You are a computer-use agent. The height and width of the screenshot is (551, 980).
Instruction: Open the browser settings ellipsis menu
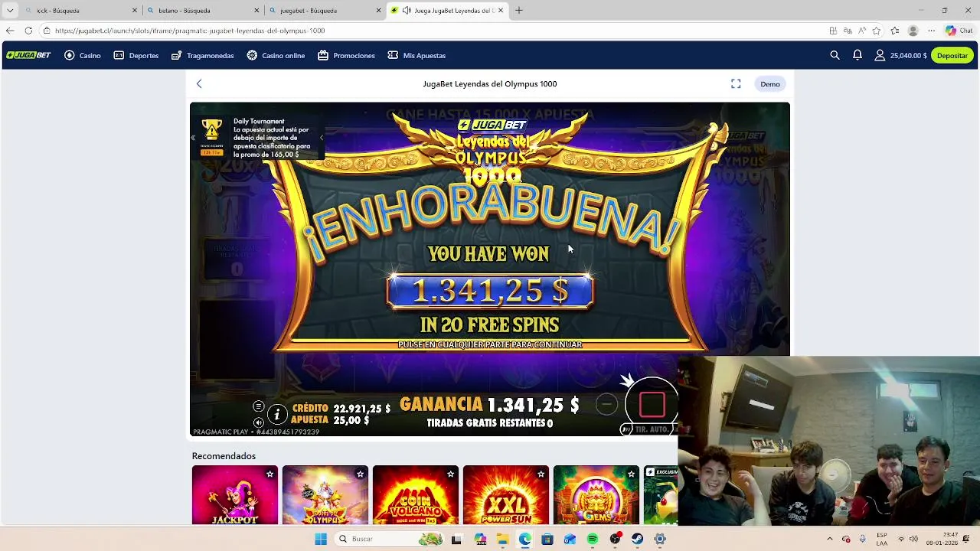(932, 31)
